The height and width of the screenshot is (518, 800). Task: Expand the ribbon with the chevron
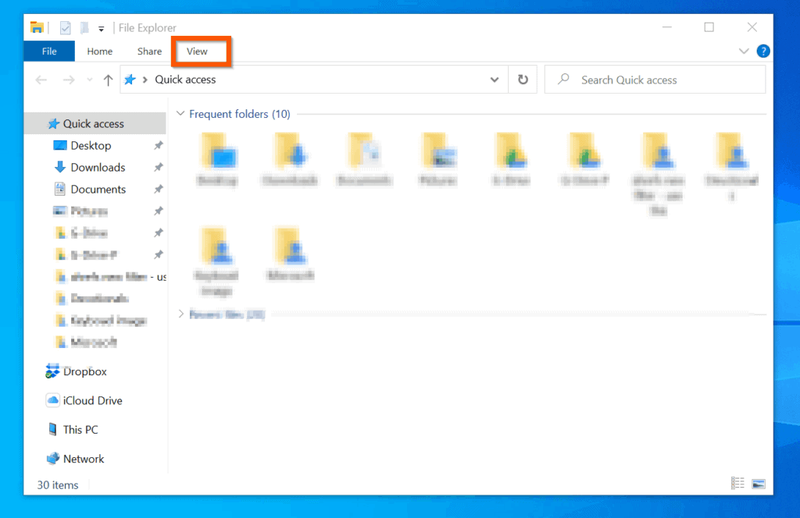coord(744,51)
